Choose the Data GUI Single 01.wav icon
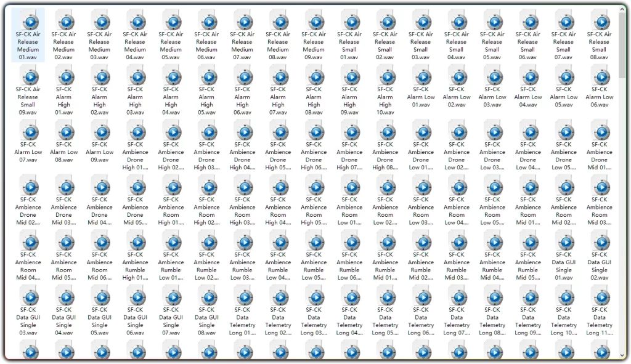 (x=566, y=241)
